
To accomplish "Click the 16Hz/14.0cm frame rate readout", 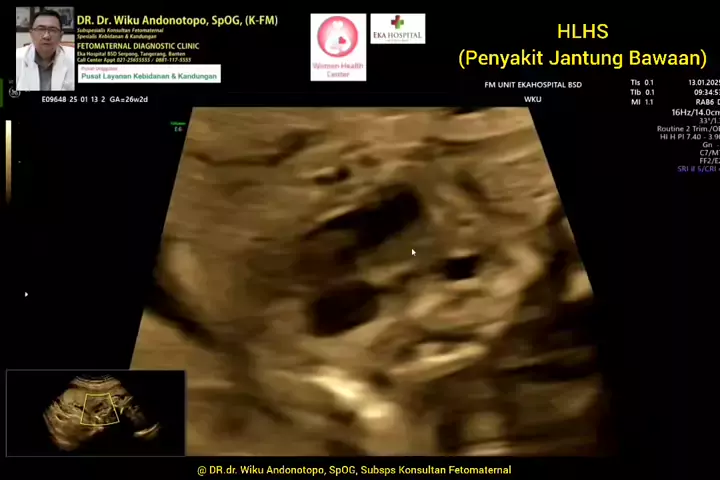I will (695, 113).
